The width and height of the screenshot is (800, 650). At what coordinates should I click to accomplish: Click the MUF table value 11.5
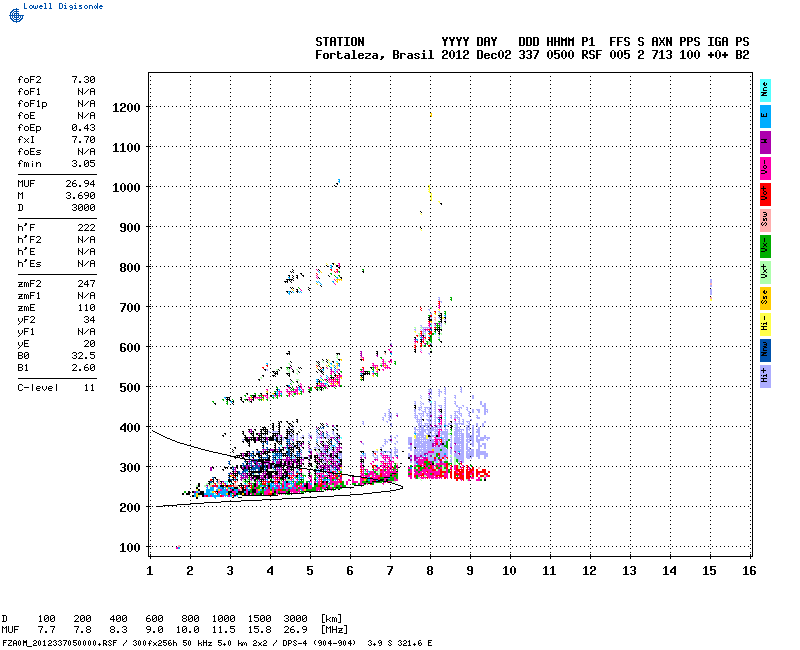pos(223,630)
